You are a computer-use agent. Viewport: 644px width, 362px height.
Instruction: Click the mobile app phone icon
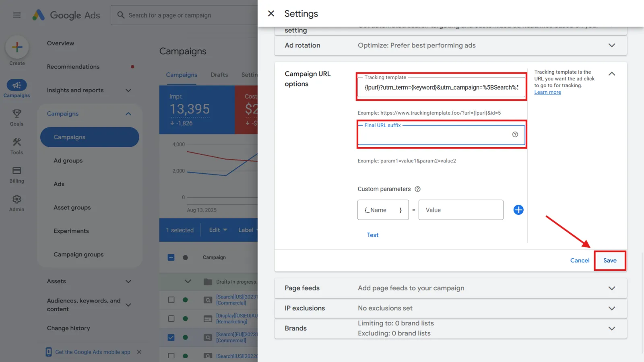pos(48,352)
